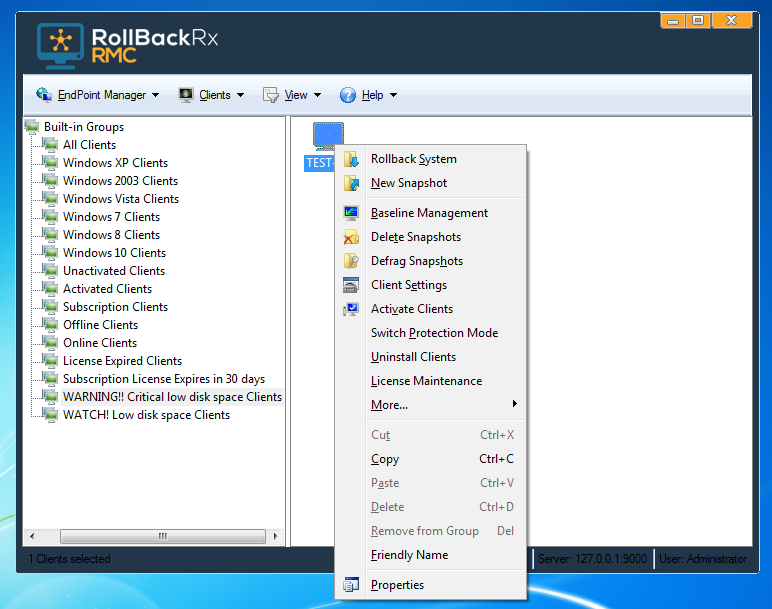772x609 pixels.
Task: Close the RollBackRx RMC window
Action: click(x=732, y=21)
